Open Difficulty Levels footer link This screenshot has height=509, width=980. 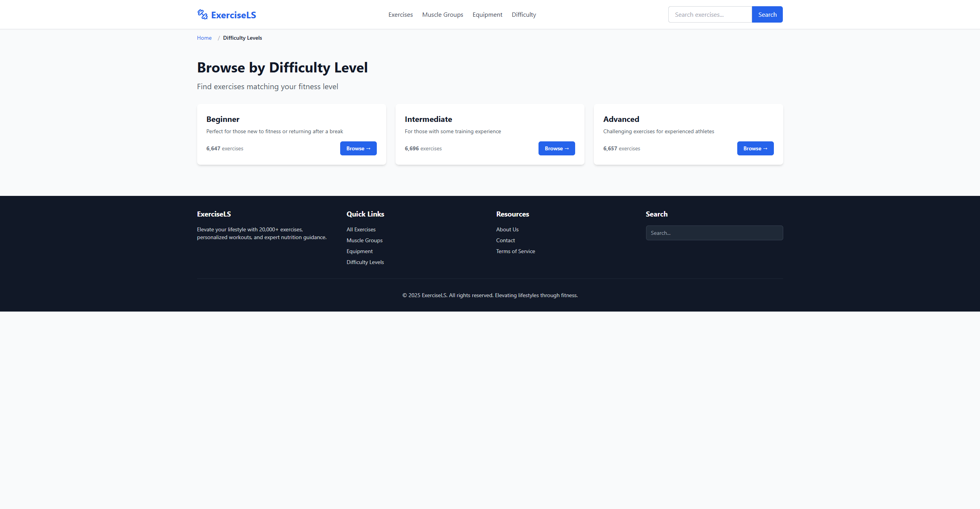365,262
